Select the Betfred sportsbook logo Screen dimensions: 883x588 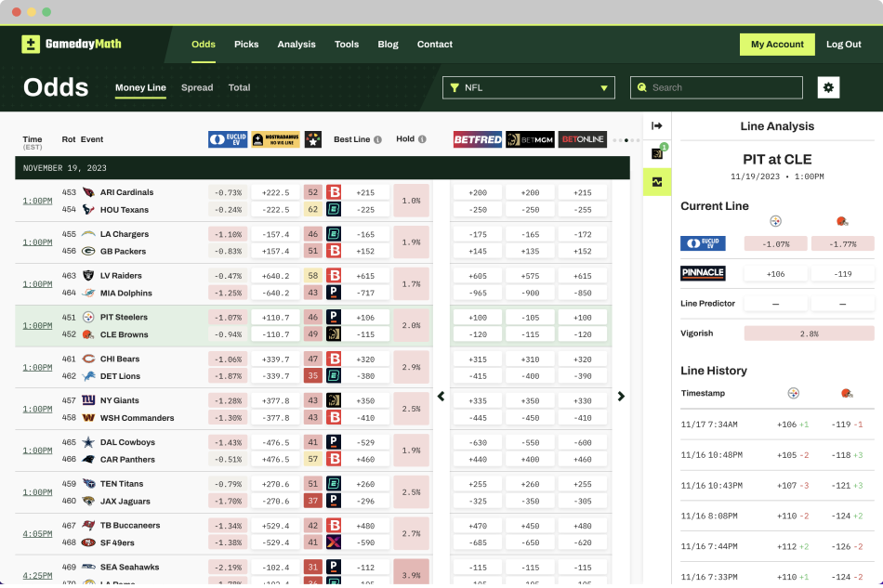tap(477, 139)
